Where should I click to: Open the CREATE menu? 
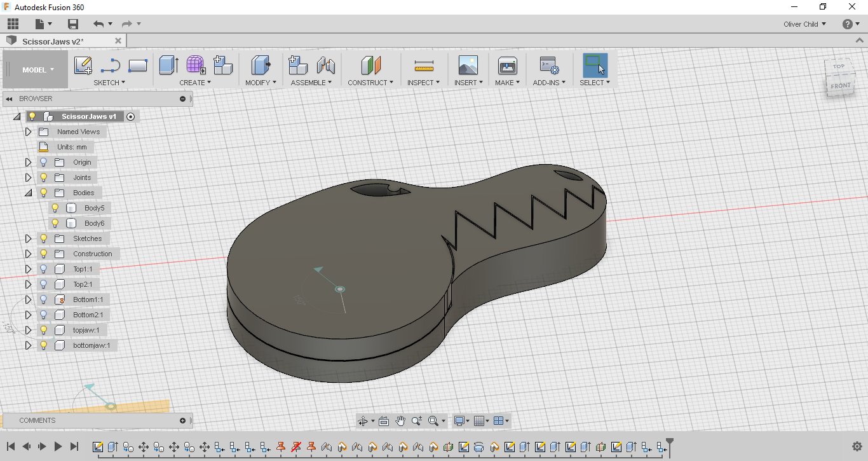[x=195, y=83]
